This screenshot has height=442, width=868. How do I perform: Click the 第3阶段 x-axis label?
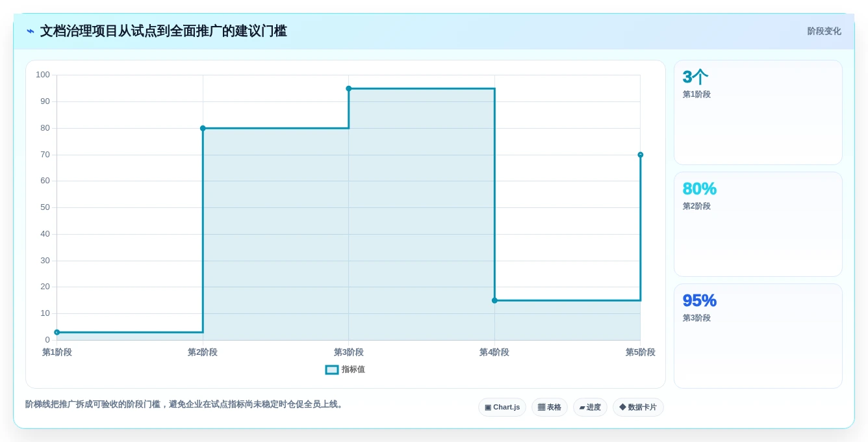point(349,352)
